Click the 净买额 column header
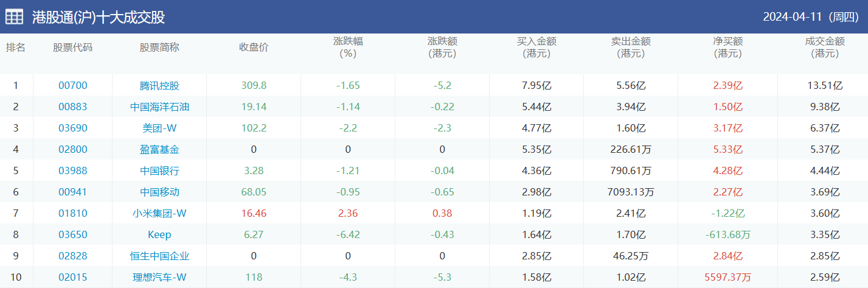This screenshot has height=288, width=868. 727,47
